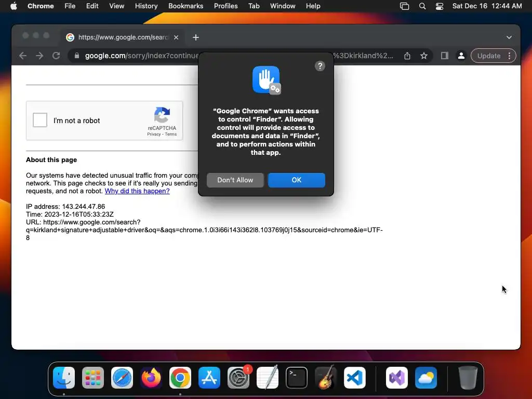532x399 pixels.
Task: Open the Why did this happen link
Action: (x=137, y=191)
